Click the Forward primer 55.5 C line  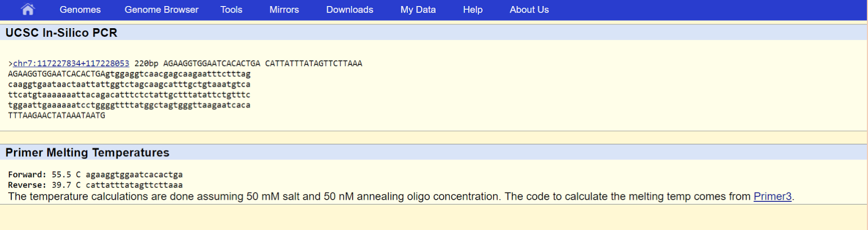click(x=95, y=175)
